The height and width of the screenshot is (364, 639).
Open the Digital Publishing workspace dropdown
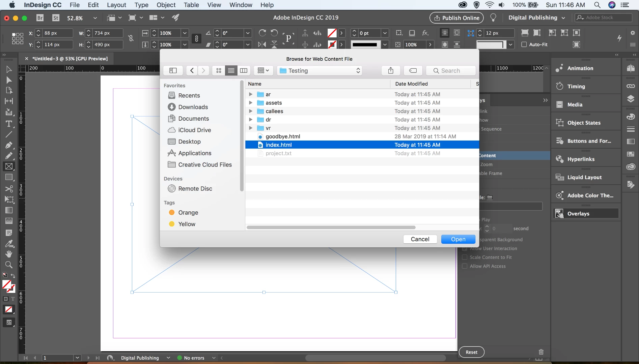pos(536,18)
